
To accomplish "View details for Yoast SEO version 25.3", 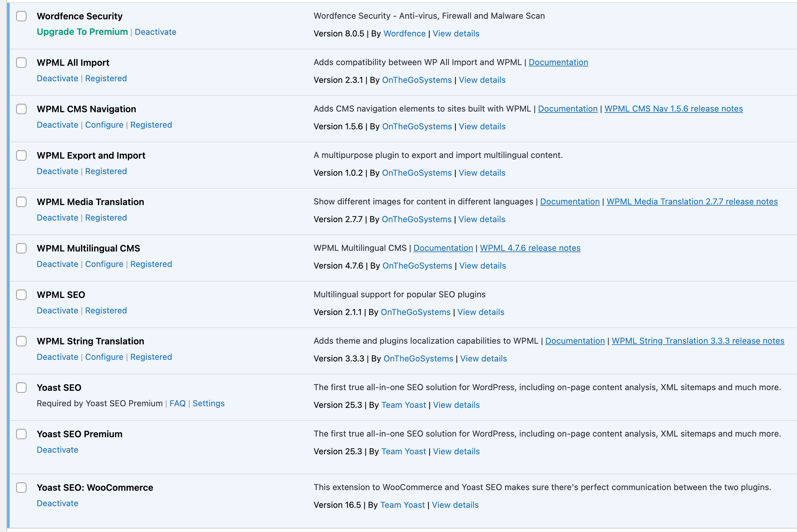I will 456,405.
